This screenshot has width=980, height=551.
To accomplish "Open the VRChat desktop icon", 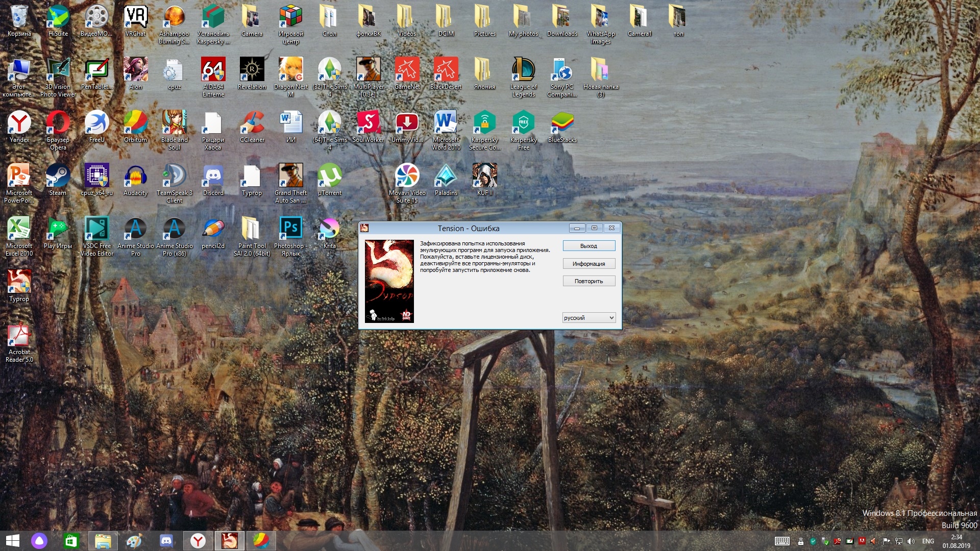I will pos(135,21).
